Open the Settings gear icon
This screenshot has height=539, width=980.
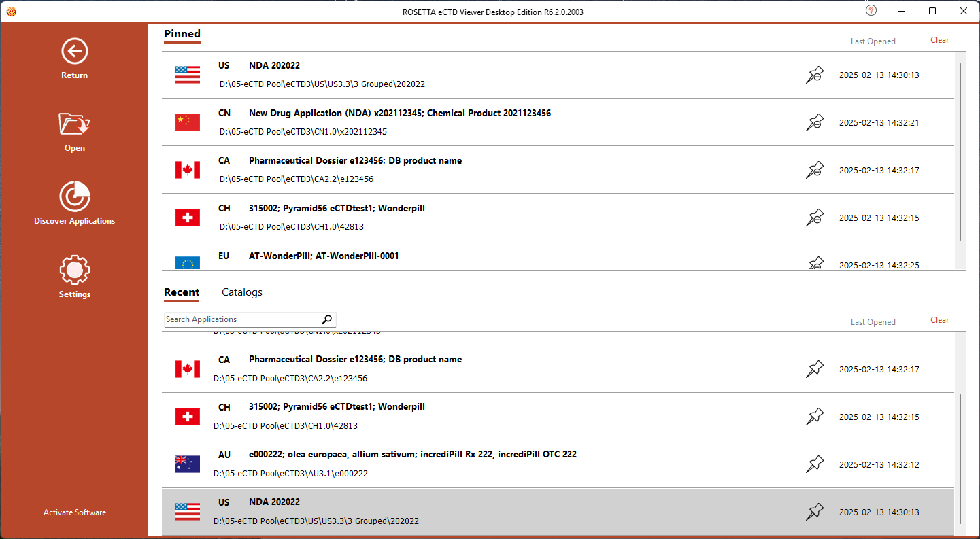click(x=74, y=270)
